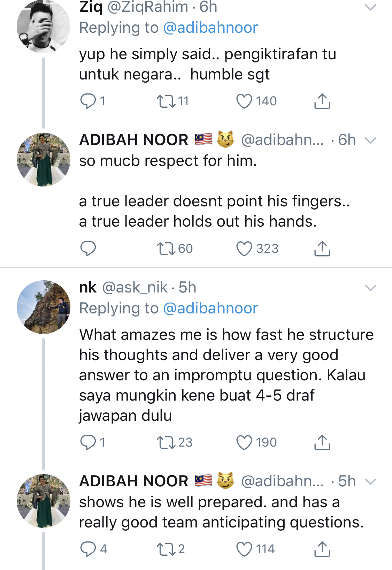Screen dimensions: 392x570
Task: Open tweet menu for "so mucb respect" tweet
Action: [370, 140]
